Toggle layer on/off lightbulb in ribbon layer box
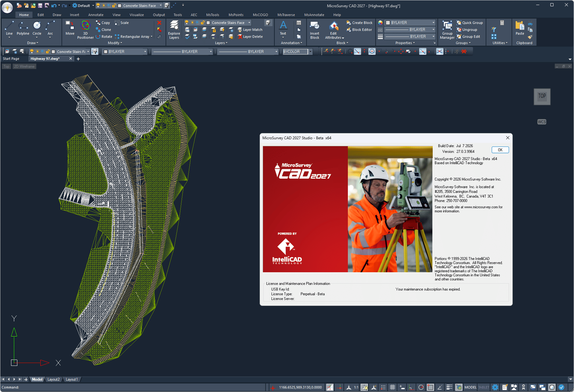Image resolution: width=574 pixels, height=392 pixels. pyautogui.click(x=187, y=23)
